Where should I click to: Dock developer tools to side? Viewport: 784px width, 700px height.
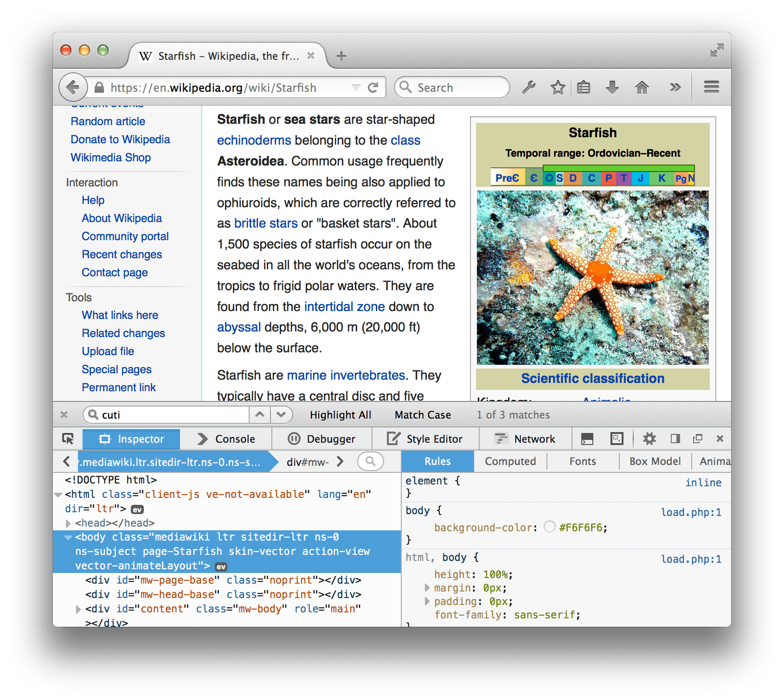(675, 439)
